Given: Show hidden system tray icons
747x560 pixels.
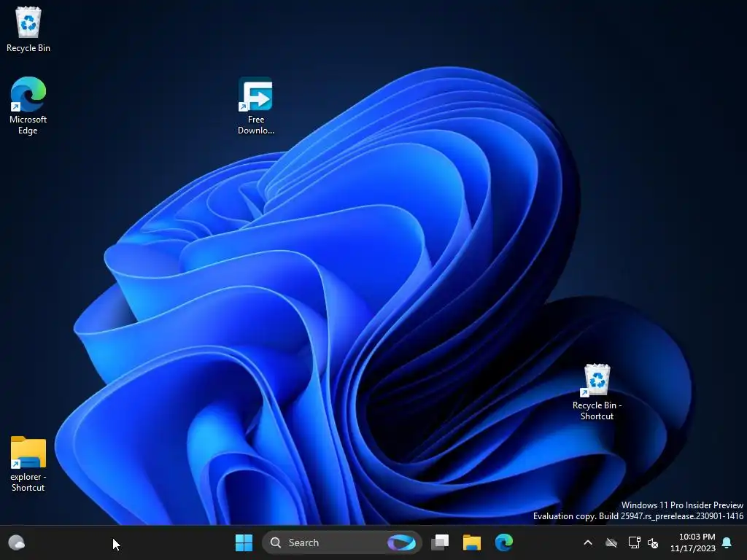Looking at the screenshot, I should click(588, 542).
